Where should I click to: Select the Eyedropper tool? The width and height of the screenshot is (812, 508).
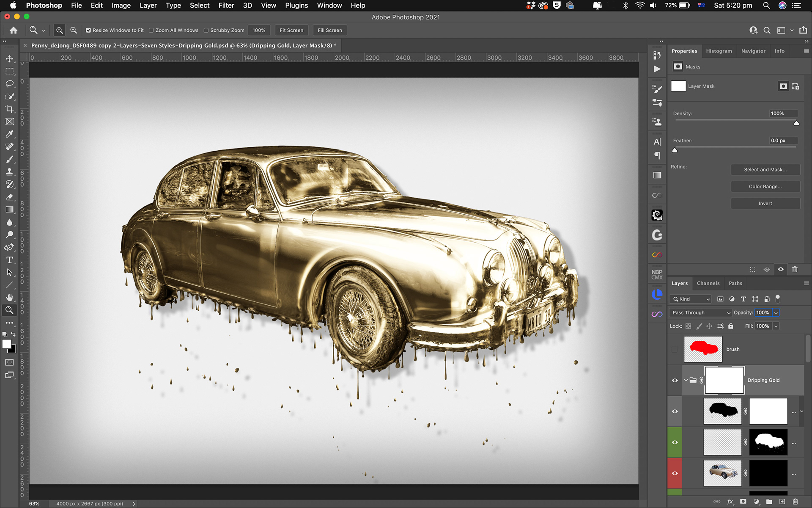click(9, 134)
